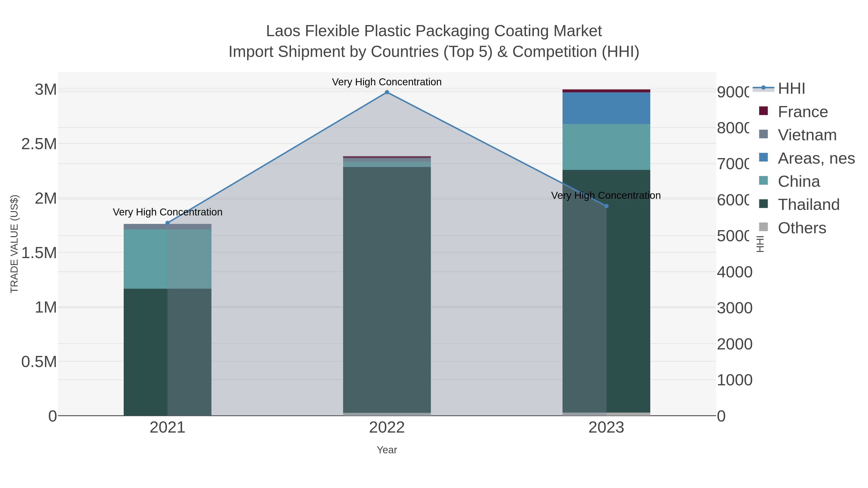
Task: Click 'Very High Concentration' label above 2022
Action: click(x=387, y=82)
